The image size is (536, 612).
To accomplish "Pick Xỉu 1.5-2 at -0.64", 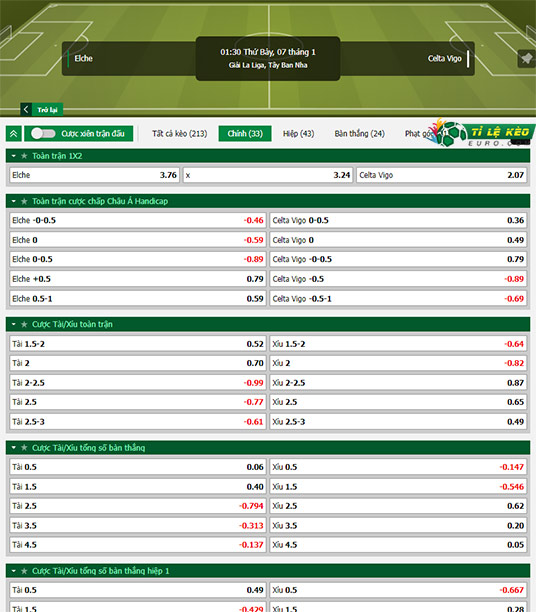I will [398, 344].
